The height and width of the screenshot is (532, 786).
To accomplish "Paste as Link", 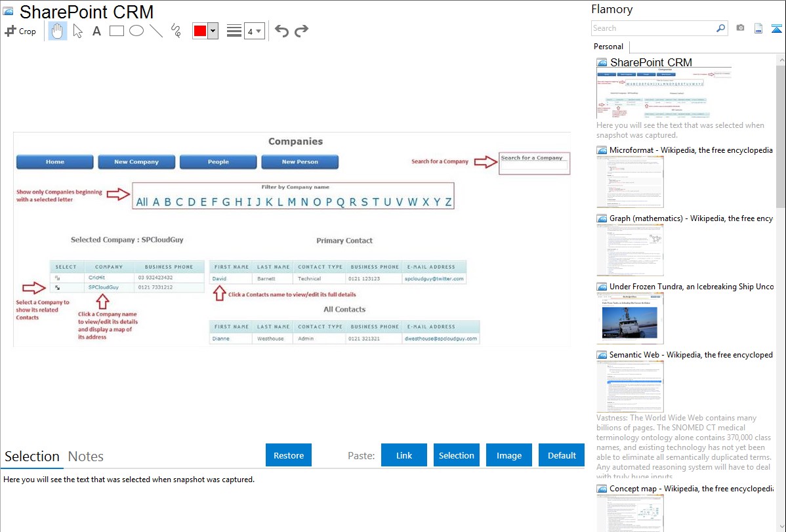I will click(x=404, y=455).
